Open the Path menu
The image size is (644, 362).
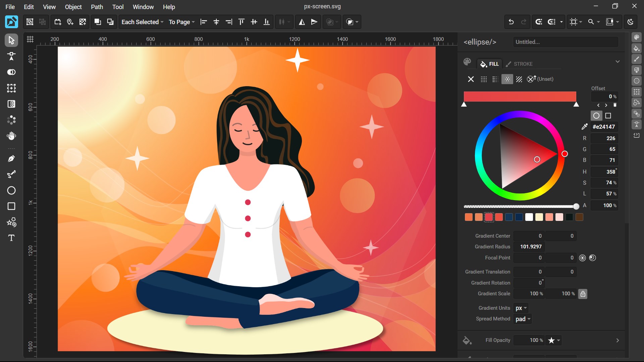(x=97, y=7)
